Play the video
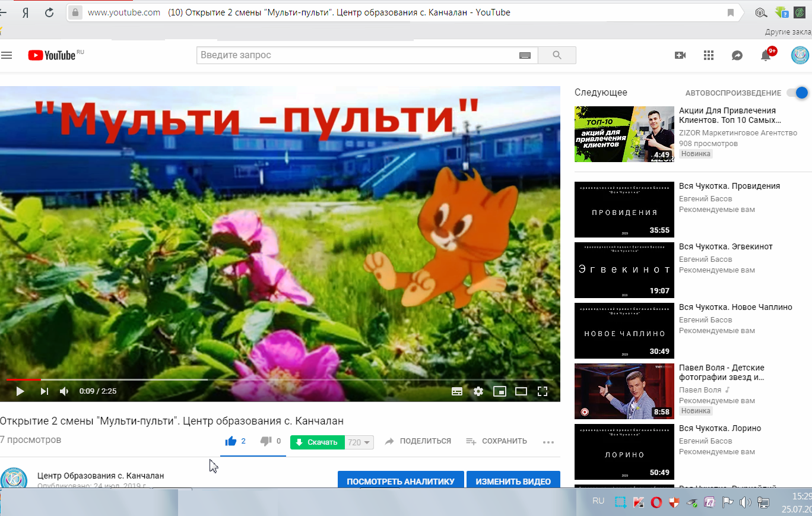 [x=20, y=391]
